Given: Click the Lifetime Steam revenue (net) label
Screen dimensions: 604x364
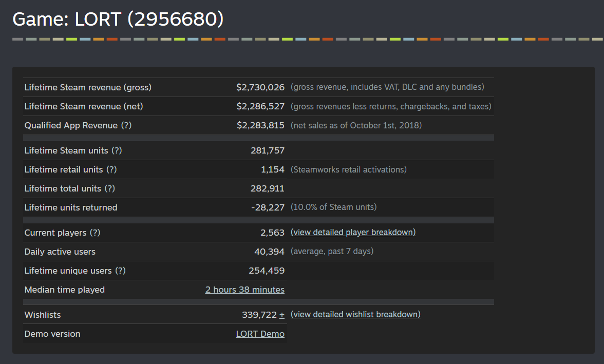Looking at the screenshot, I should (84, 106).
